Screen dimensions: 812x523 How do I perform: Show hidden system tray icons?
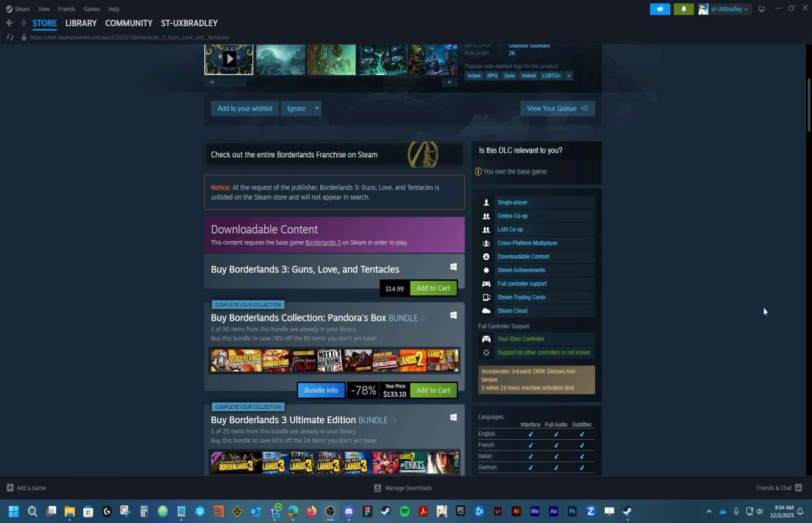coord(709,511)
